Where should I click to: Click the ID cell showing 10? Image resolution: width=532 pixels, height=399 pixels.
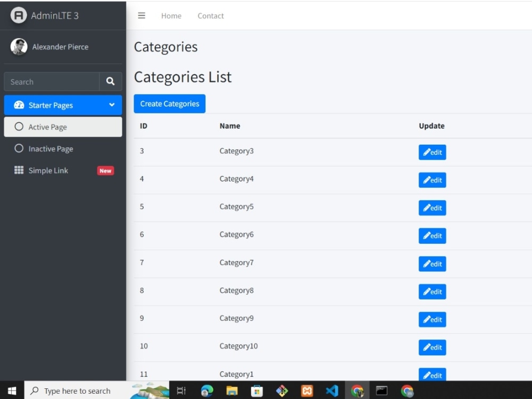tap(144, 346)
